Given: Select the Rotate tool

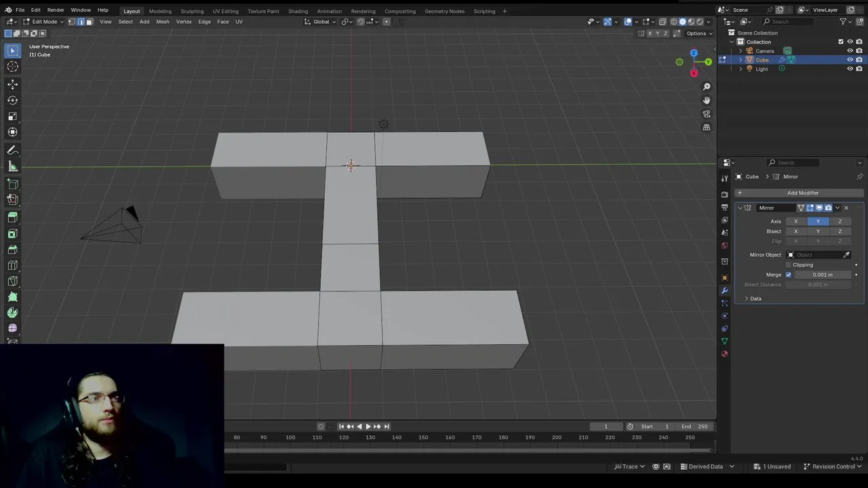Looking at the screenshot, I should (12, 100).
